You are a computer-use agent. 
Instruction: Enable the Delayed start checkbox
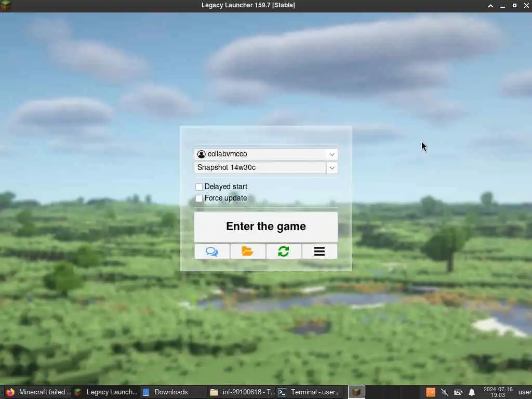[199, 187]
